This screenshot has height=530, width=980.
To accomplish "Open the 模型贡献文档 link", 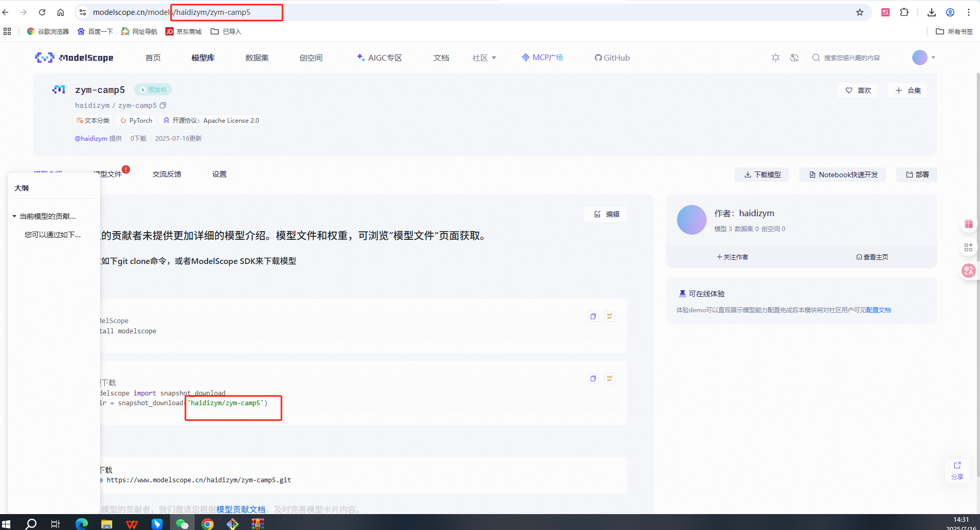I will click(241, 509).
